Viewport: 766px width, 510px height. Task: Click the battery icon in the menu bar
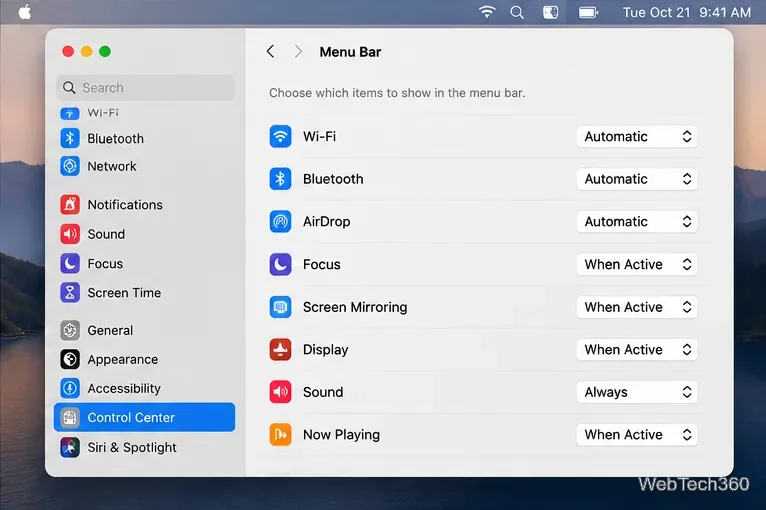pyautogui.click(x=589, y=12)
